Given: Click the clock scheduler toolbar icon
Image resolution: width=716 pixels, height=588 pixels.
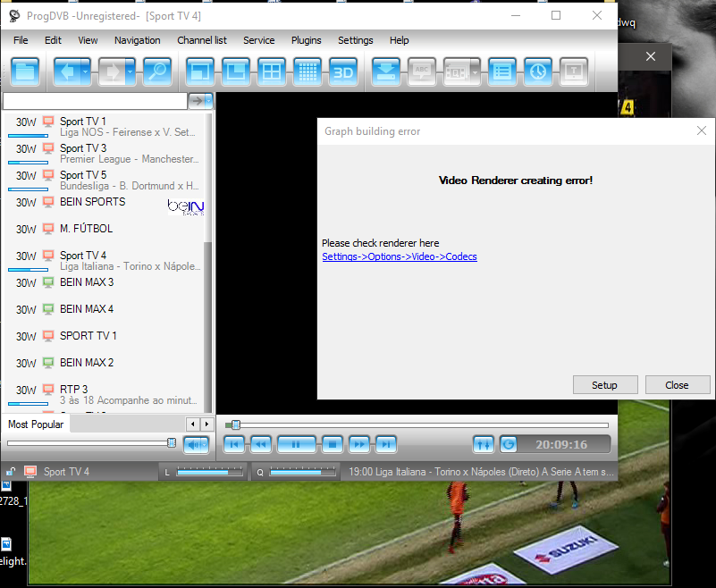Looking at the screenshot, I should tap(538, 71).
